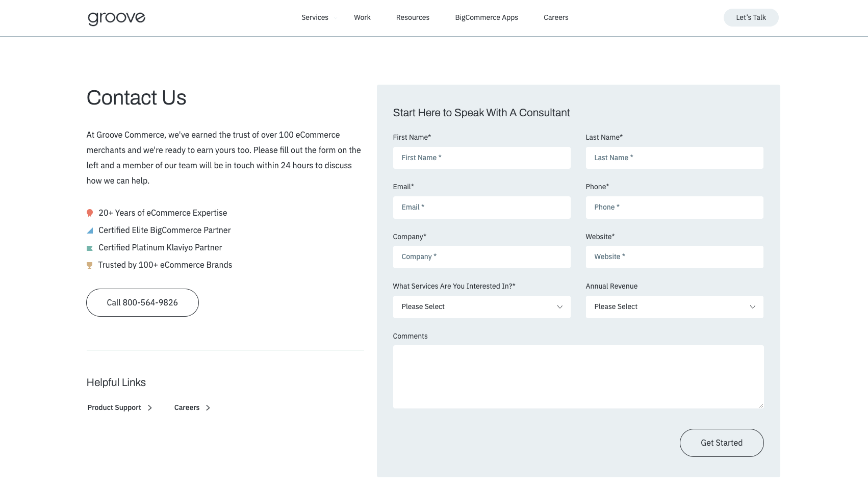Open the Work menu item

[362, 17]
